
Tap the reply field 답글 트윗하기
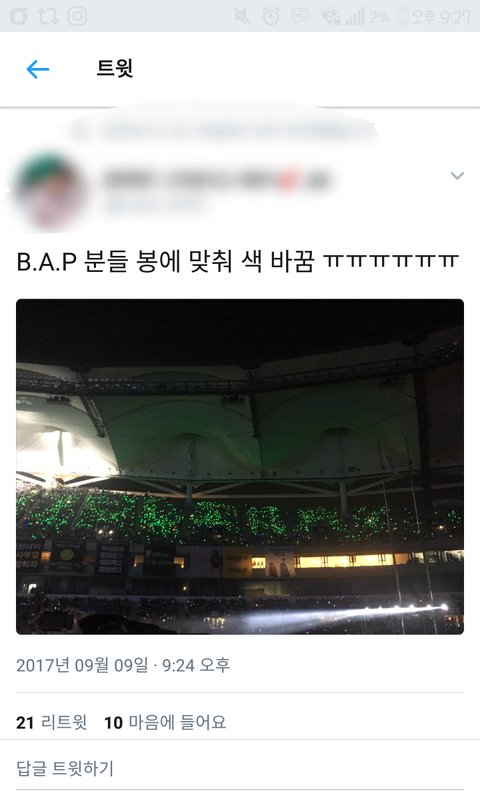coord(65,768)
